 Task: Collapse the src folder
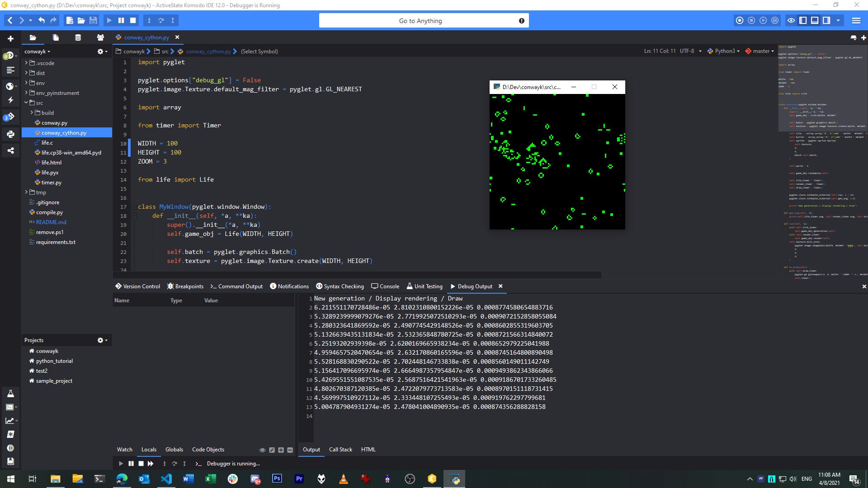tap(26, 103)
